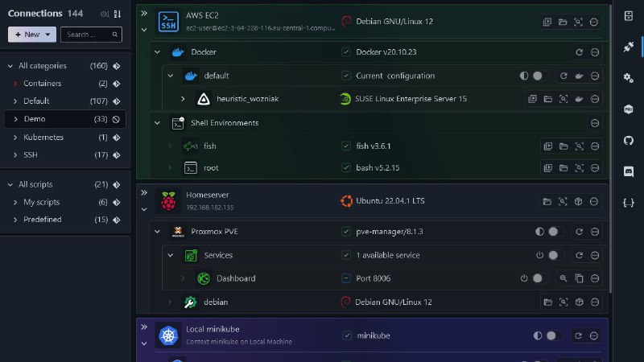Enable the Dashboard Port 8006 toggle

(538, 278)
